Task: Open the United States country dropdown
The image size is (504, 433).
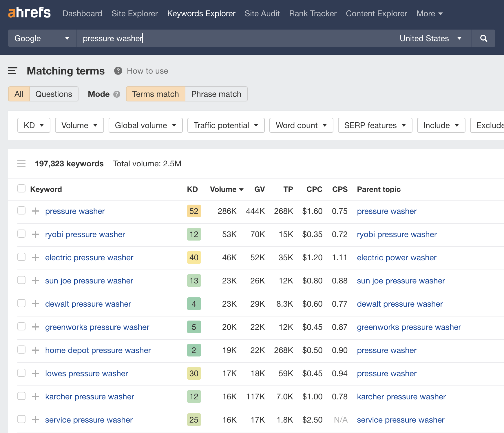Action: coord(431,38)
